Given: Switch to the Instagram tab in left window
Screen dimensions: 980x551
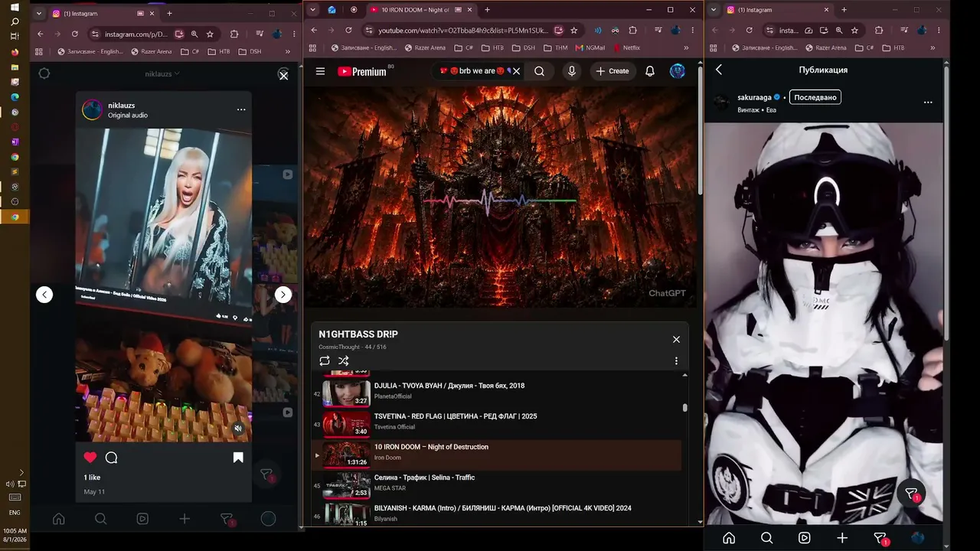Looking at the screenshot, I should pyautogui.click(x=103, y=13).
